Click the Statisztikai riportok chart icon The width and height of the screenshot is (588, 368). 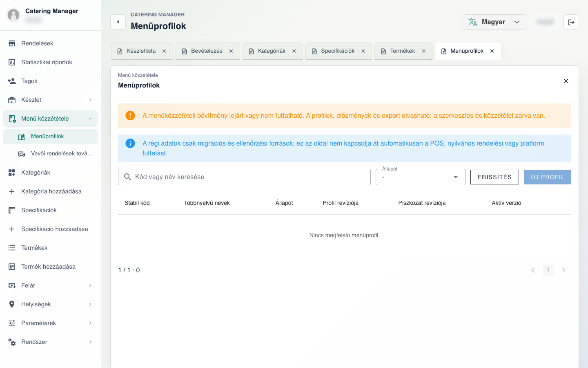12,62
